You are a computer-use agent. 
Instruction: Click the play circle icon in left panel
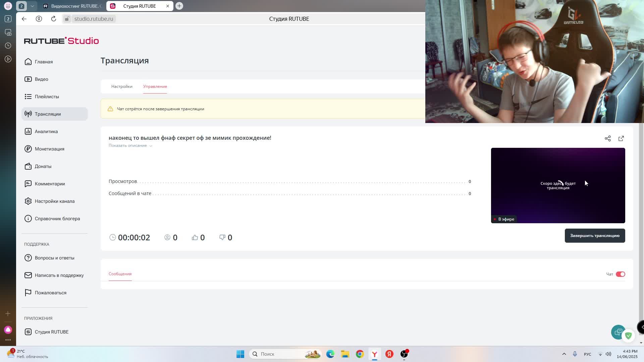[8, 59]
